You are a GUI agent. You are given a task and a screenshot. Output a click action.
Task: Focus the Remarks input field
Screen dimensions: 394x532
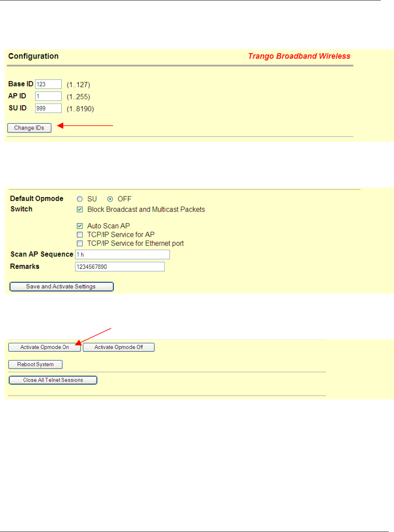coord(120,267)
